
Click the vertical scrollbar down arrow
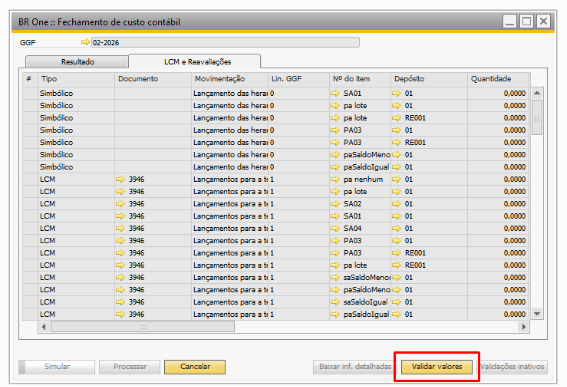coord(537,314)
